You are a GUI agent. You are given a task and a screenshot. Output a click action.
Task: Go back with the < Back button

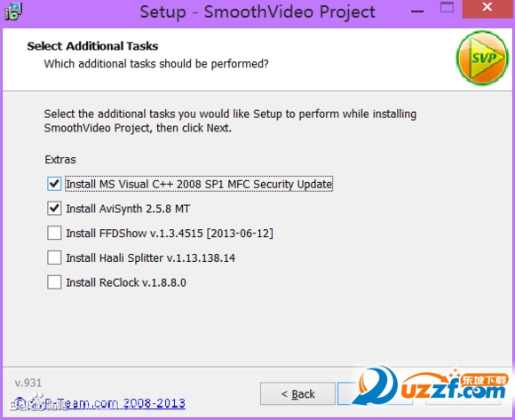tap(297, 393)
